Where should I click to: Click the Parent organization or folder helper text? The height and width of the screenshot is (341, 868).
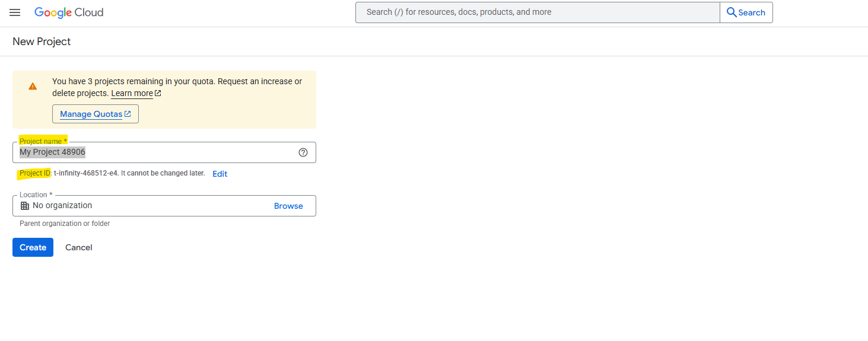coord(65,224)
